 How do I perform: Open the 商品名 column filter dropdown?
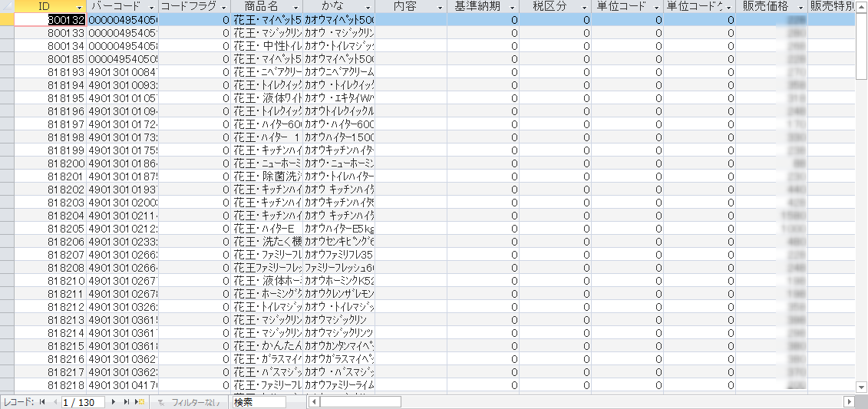(x=297, y=7)
